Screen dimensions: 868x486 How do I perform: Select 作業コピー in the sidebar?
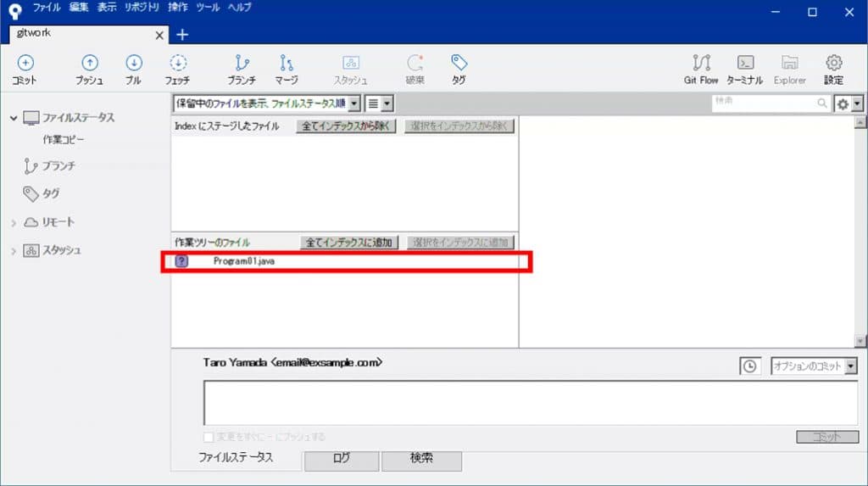click(64, 140)
